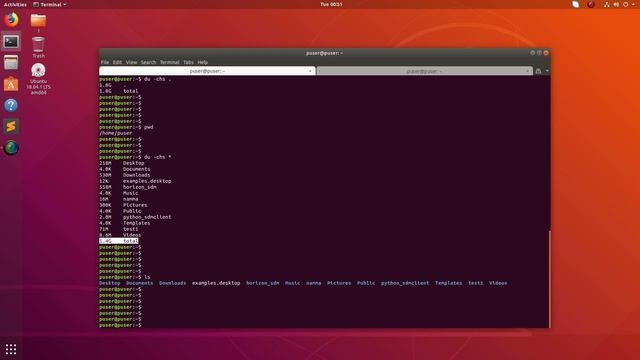640x360 pixels.
Task: Click 'Documents' in the du output list
Action: pyautogui.click(x=136, y=169)
